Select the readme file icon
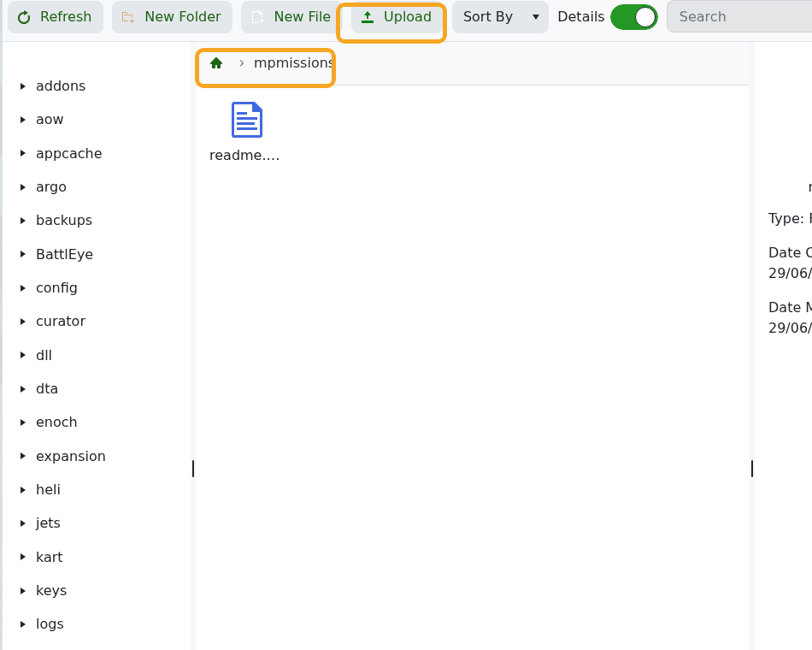This screenshot has width=812, height=650. [247, 120]
